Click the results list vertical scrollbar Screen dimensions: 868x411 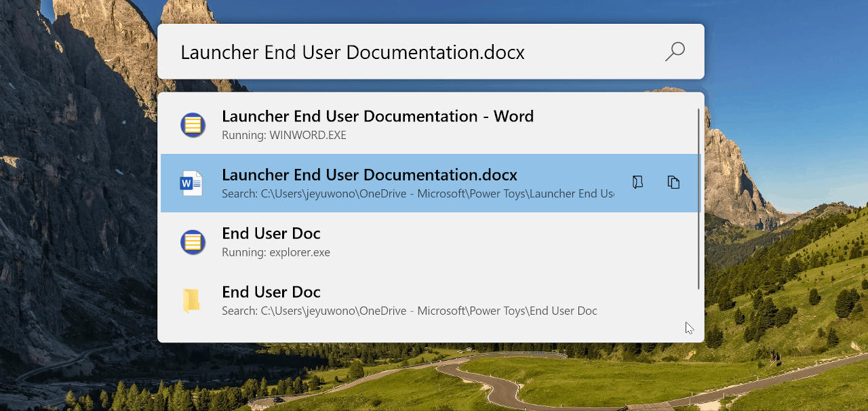point(698,199)
